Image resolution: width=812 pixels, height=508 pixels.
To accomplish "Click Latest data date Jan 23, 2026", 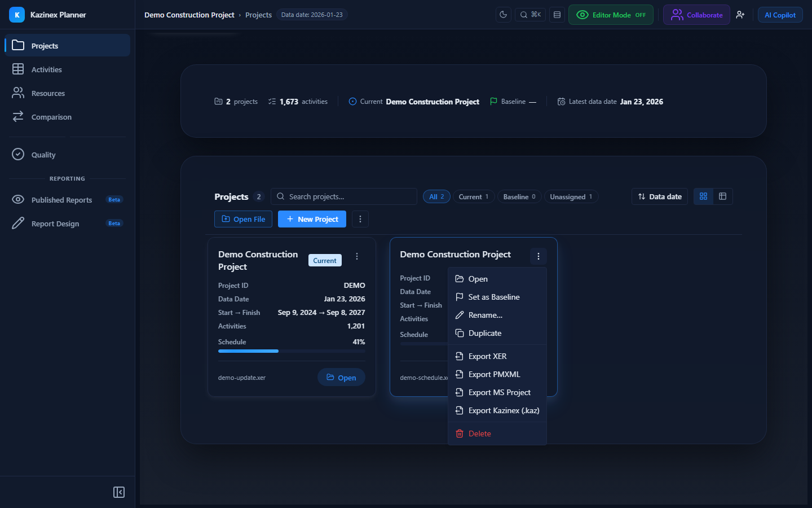I will tap(610, 102).
